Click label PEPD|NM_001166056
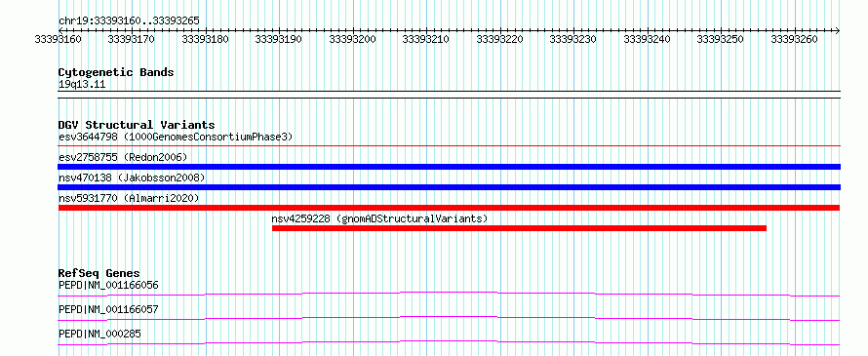Viewport: 868px width, 356px height. click(x=108, y=286)
